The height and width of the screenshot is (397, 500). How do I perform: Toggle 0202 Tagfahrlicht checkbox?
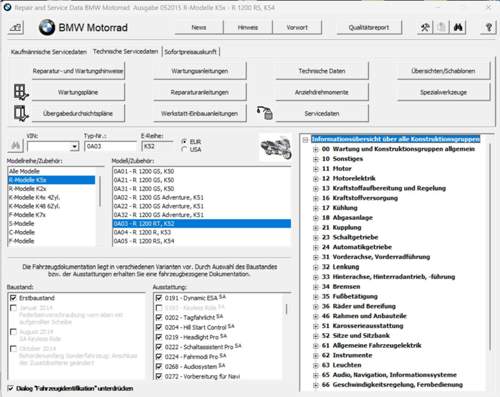click(159, 317)
